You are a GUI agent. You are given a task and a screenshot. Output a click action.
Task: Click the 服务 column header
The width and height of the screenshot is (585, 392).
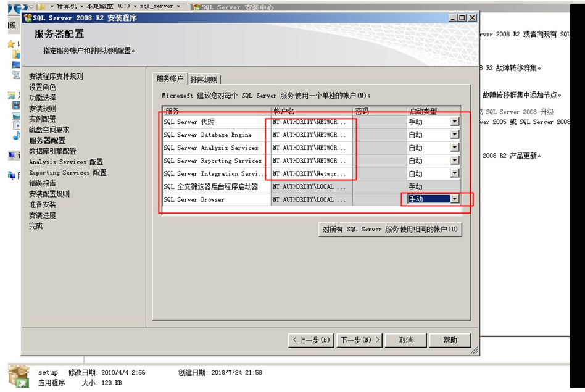pyautogui.click(x=217, y=111)
